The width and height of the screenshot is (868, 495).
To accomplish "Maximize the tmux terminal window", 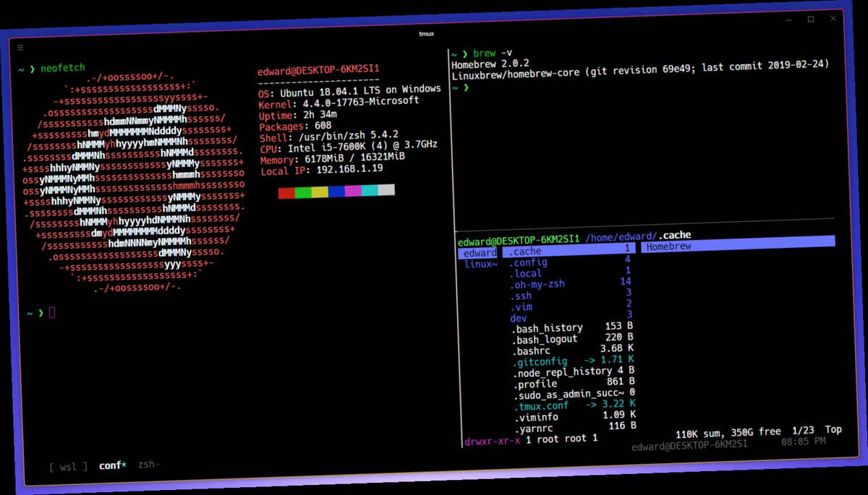I will tap(811, 20).
